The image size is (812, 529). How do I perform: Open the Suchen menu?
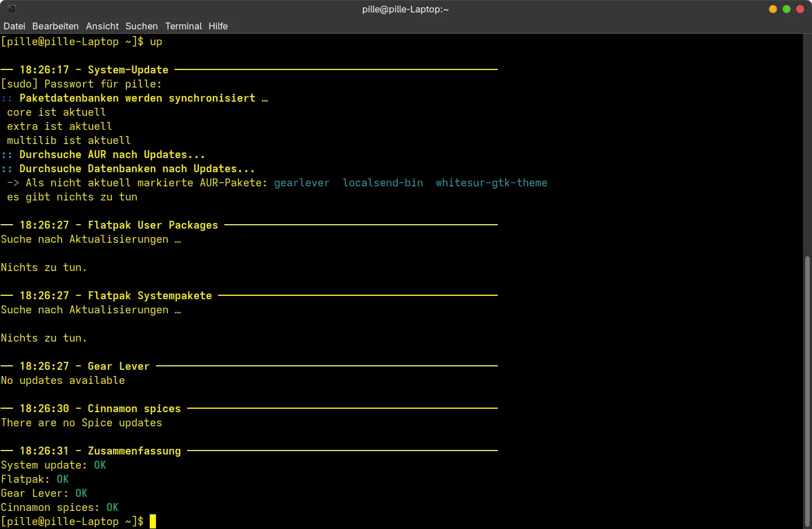[x=141, y=26]
